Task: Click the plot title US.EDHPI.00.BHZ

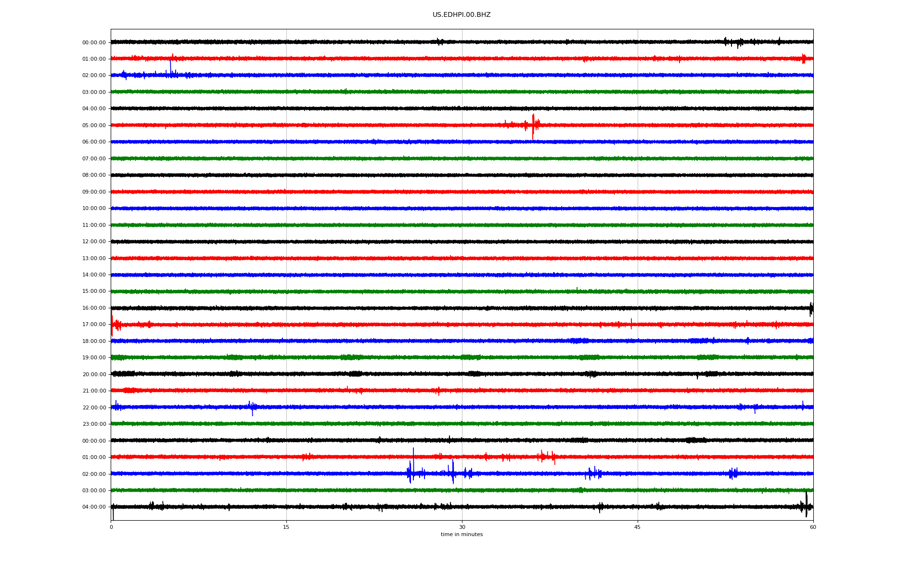Action: click(x=461, y=15)
